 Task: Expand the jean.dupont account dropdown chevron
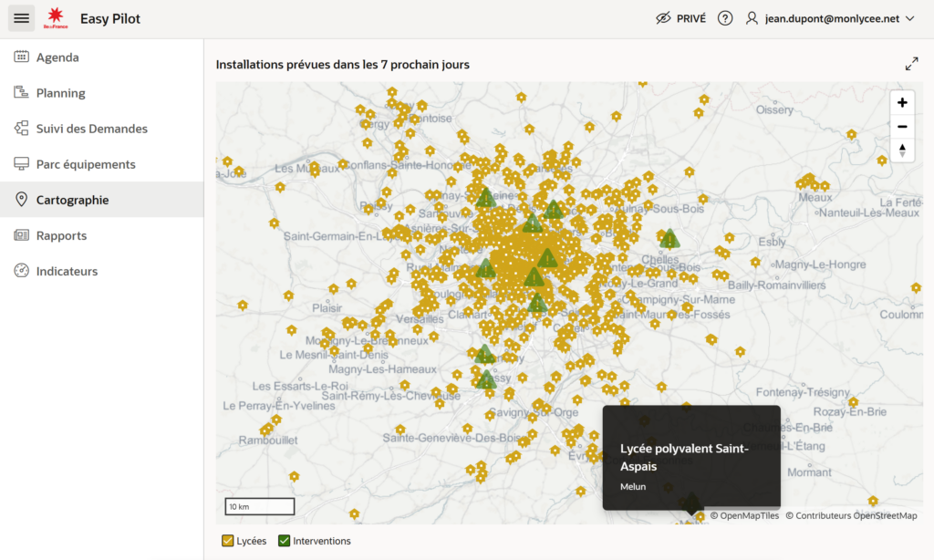910,18
